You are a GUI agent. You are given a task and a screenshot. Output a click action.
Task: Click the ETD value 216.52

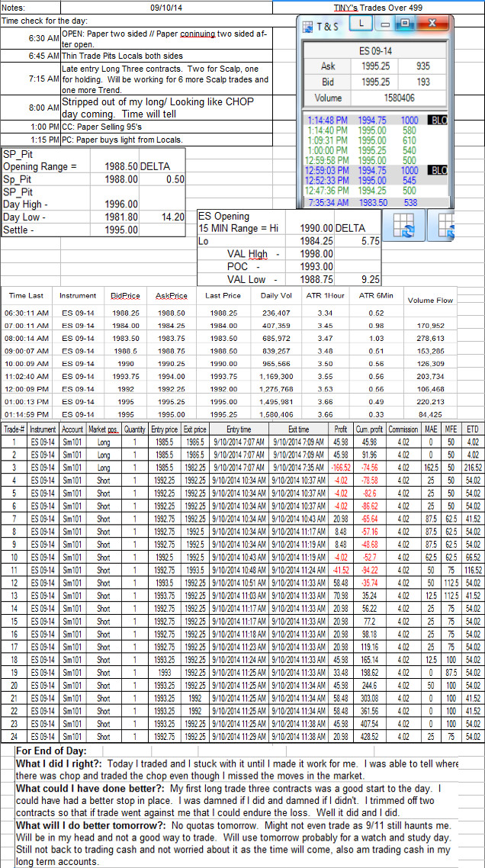point(472,467)
